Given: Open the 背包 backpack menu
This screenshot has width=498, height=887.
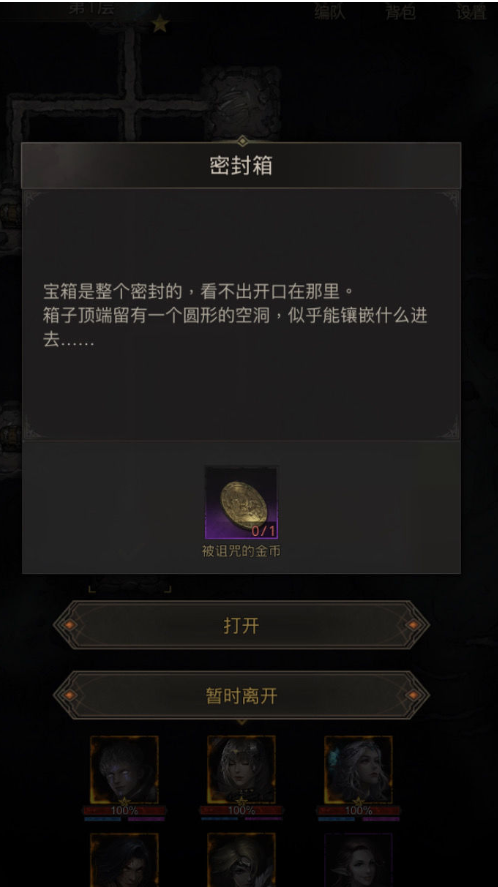Looking at the screenshot, I should point(401,12).
